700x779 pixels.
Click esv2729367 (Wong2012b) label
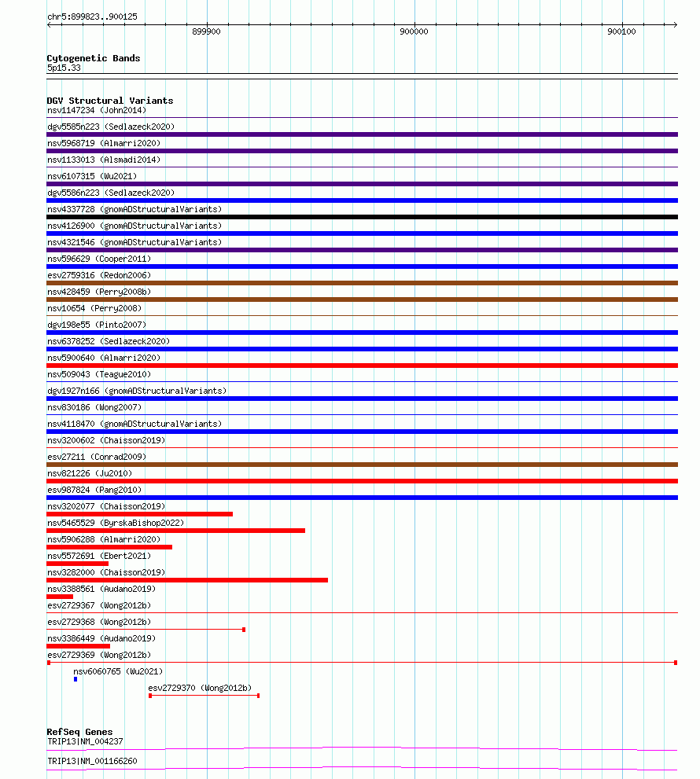99,605
